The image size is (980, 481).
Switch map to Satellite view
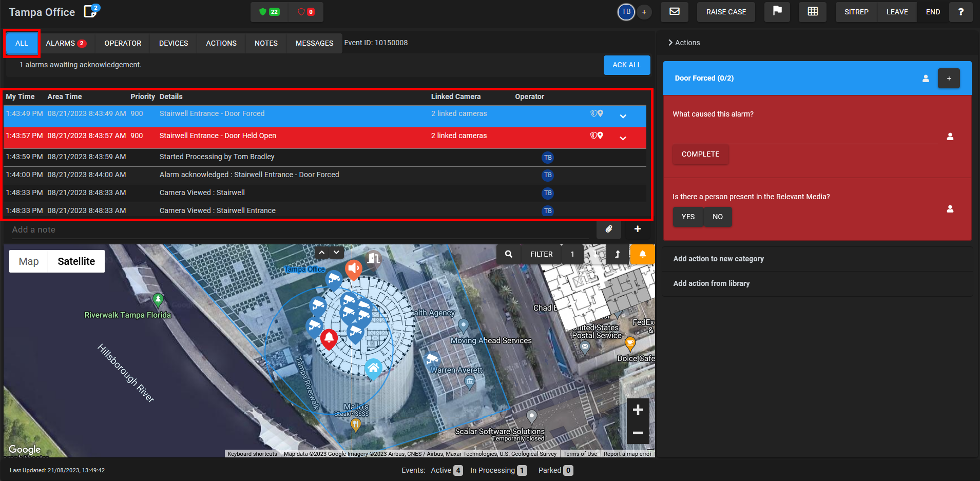[76, 261]
